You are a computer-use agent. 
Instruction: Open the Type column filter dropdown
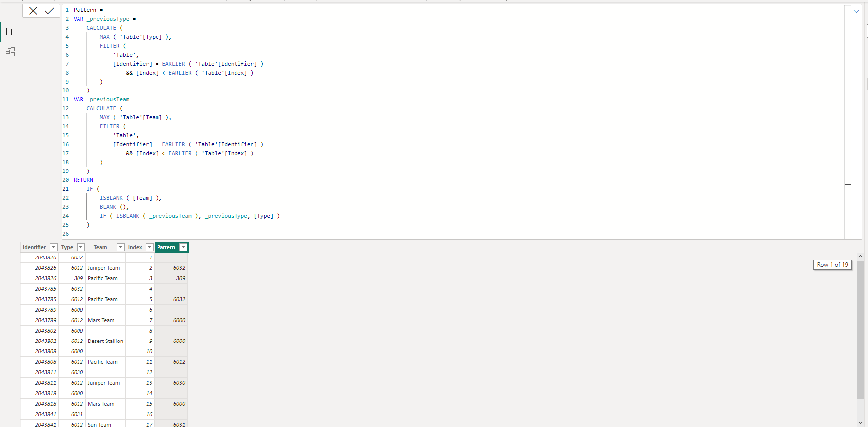(81, 247)
